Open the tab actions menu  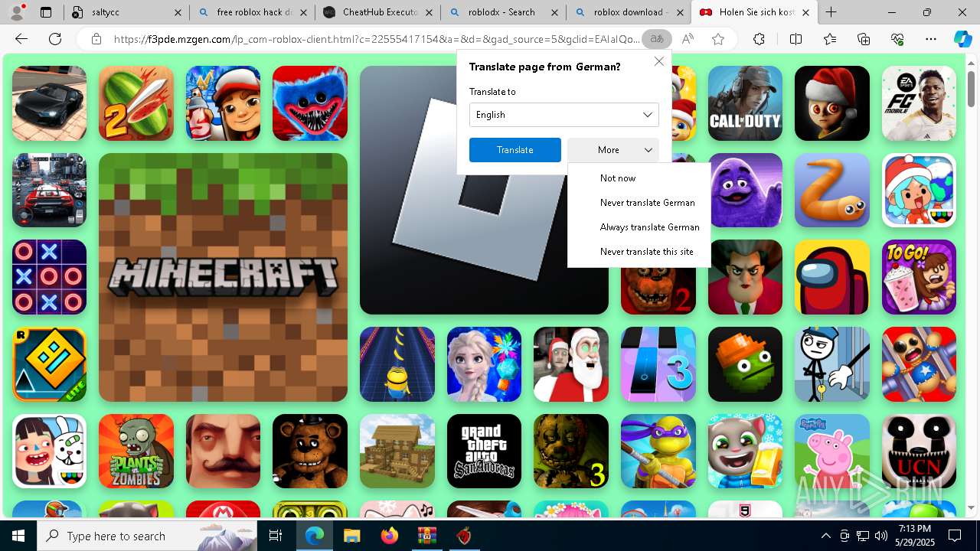click(45, 12)
